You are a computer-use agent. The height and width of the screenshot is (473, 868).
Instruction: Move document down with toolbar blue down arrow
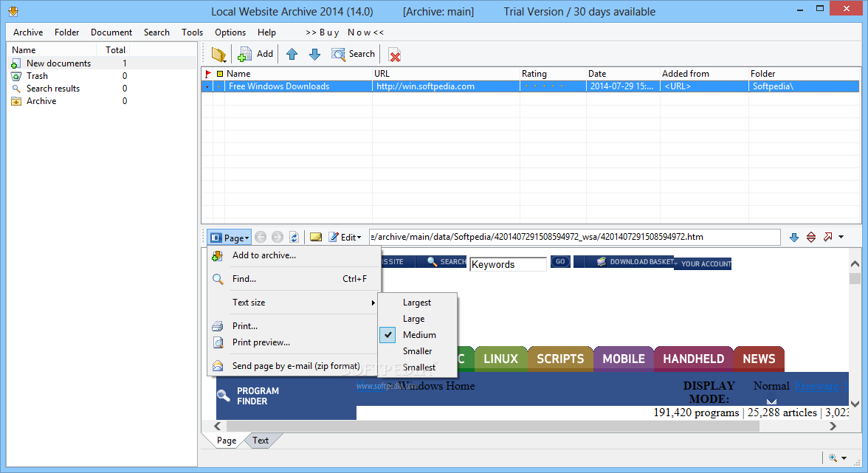314,54
